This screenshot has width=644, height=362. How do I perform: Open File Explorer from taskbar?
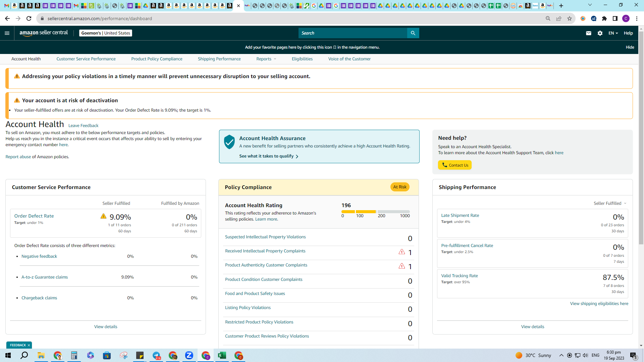(41, 355)
